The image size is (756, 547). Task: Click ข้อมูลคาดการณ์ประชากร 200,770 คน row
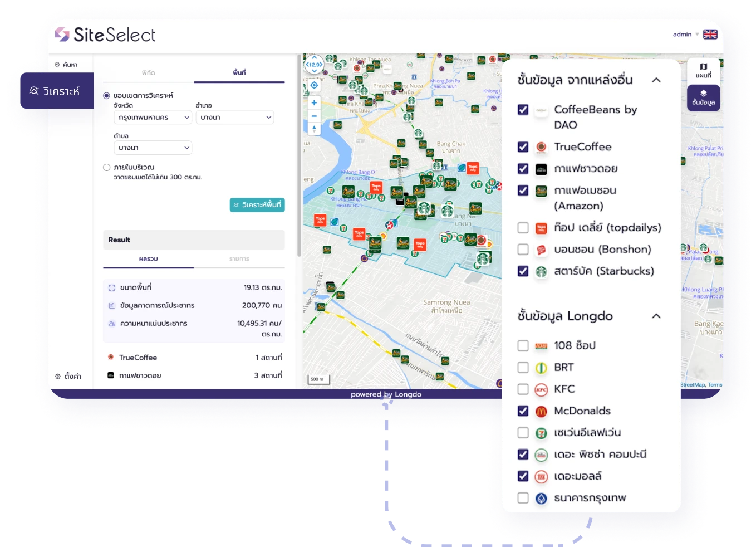pos(194,305)
